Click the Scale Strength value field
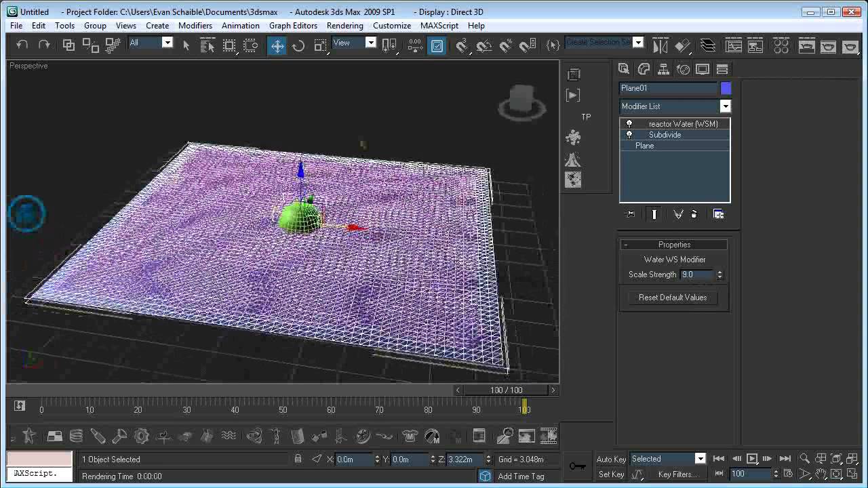Screen dimensions: 868x488 click(697, 274)
